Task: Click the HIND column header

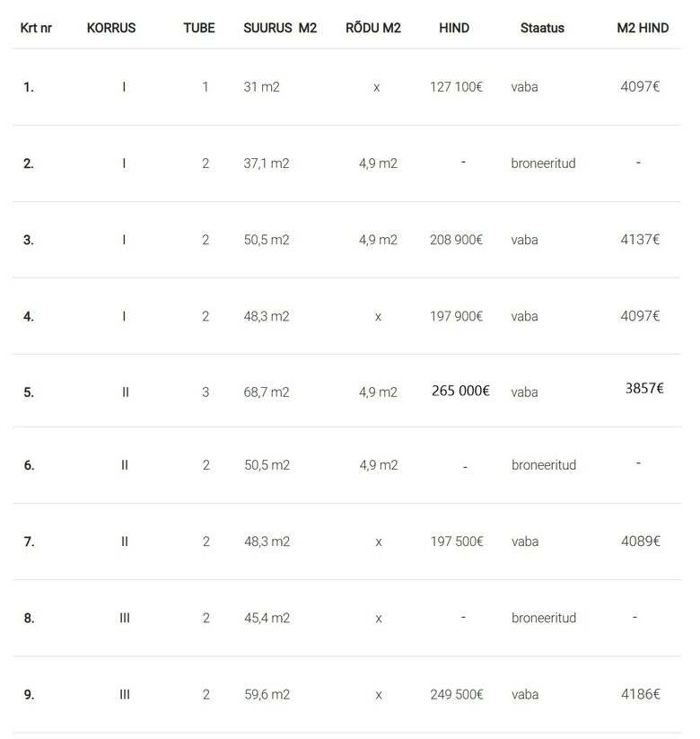Action: pos(454,28)
